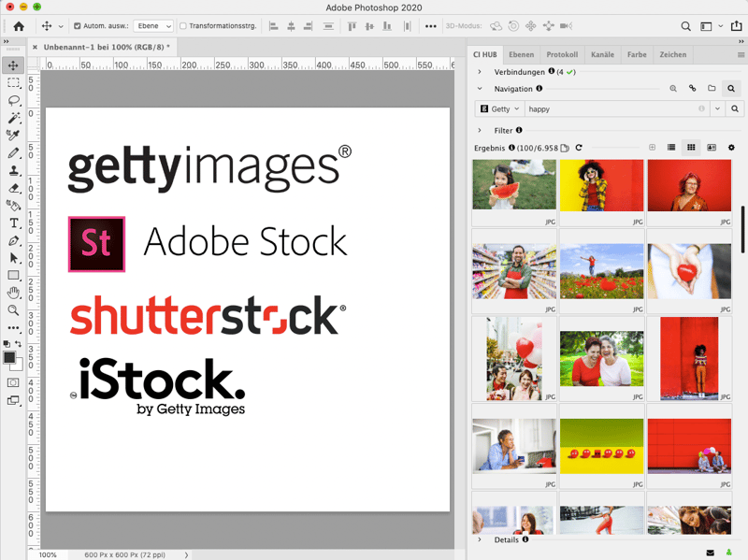This screenshot has height=560, width=748.
Task: Select the Eraser tool
Action: click(x=13, y=188)
